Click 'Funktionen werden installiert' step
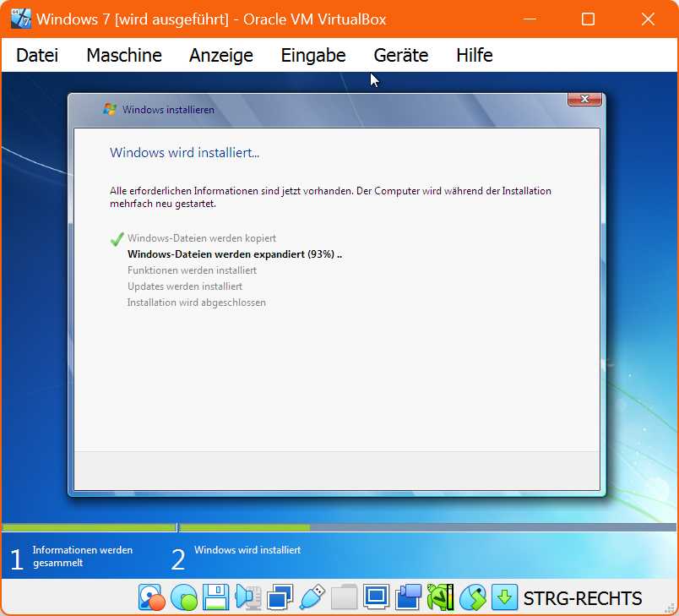 tap(192, 270)
